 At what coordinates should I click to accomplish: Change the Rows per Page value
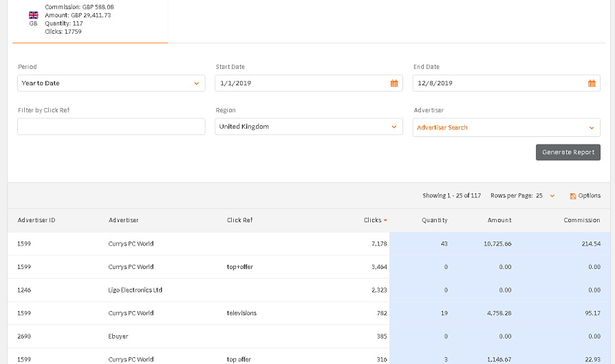point(545,196)
